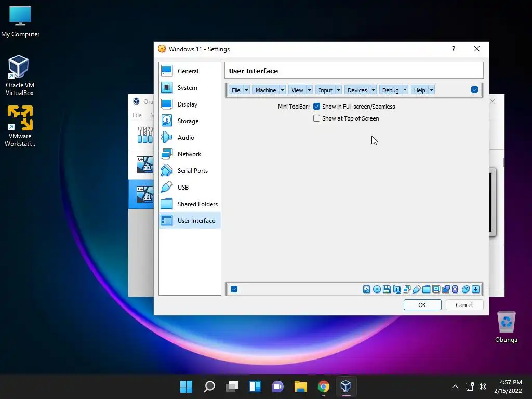Close the Windows 11 Settings dialog
Screen dimensions: 532x399
(477, 49)
